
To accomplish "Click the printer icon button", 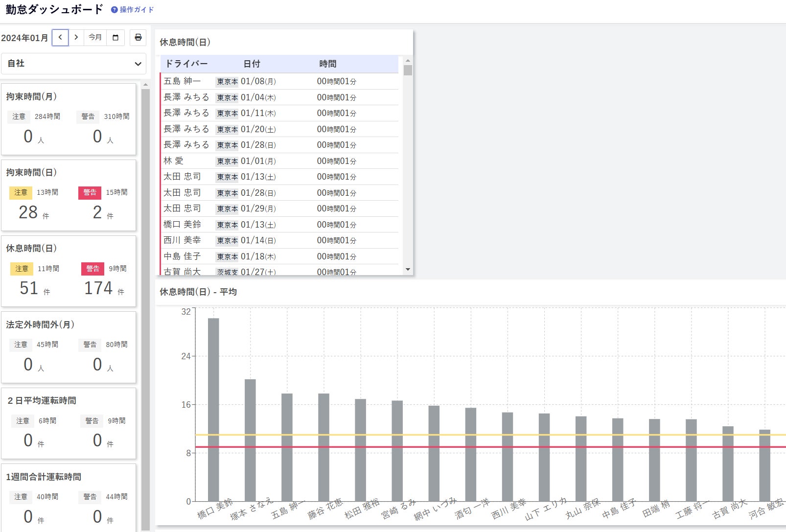I will (x=138, y=37).
